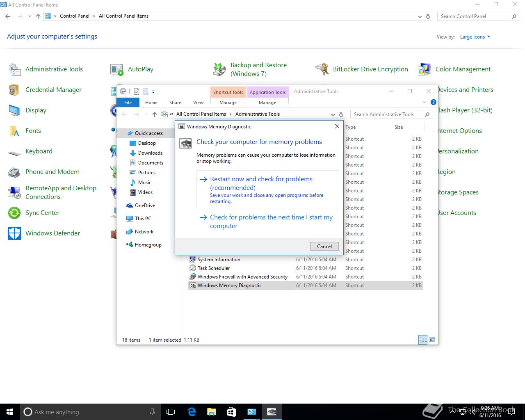The image size is (525, 420).
Task: Click Ask me anything Cortana search box
Action: click(x=90, y=412)
